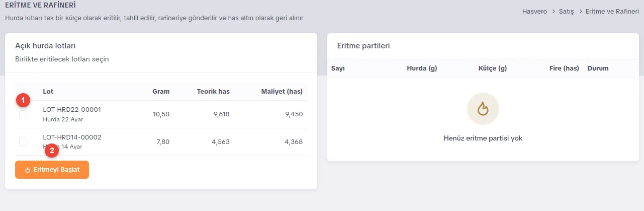Select the LOT-HRD14-00002 lot name

pyautogui.click(x=72, y=137)
